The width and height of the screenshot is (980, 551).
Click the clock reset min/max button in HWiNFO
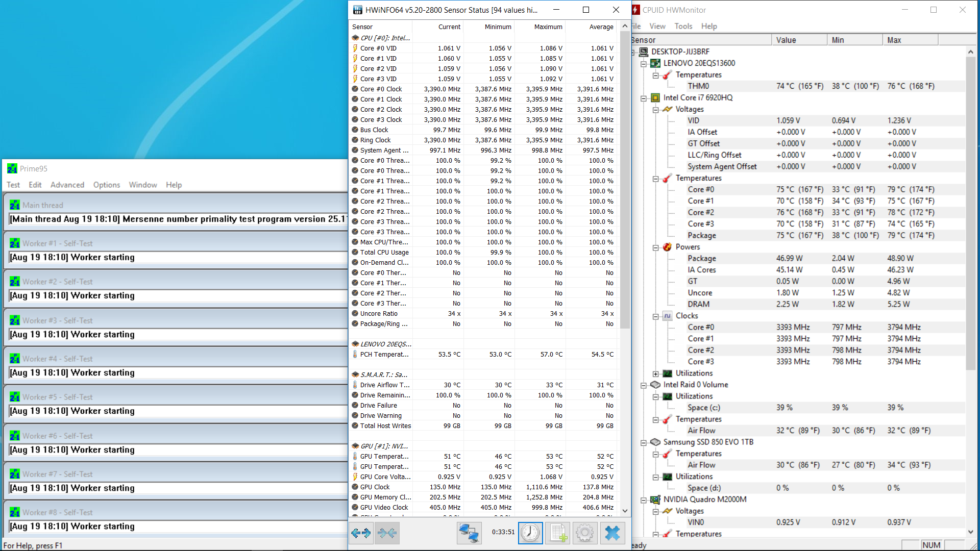click(530, 533)
